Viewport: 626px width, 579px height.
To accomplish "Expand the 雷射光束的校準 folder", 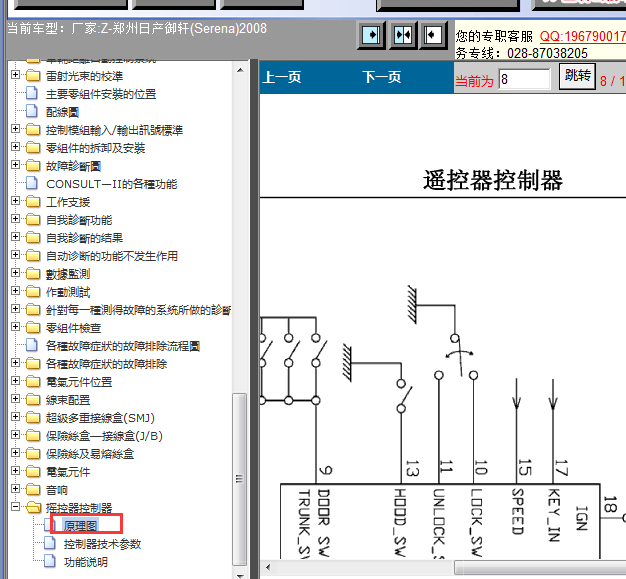I will click(x=16, y=75).
